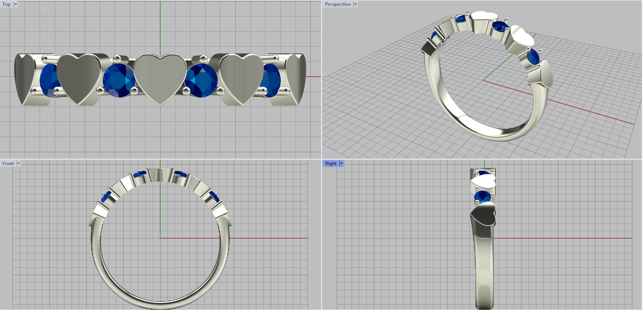Activate the Perspective viewport title

point(337,4)
